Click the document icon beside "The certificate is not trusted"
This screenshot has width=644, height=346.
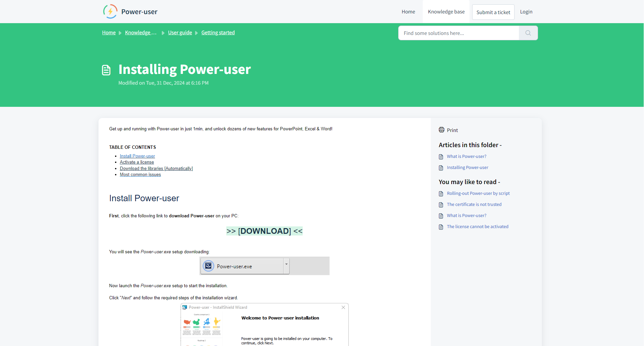tap(441, 205)
